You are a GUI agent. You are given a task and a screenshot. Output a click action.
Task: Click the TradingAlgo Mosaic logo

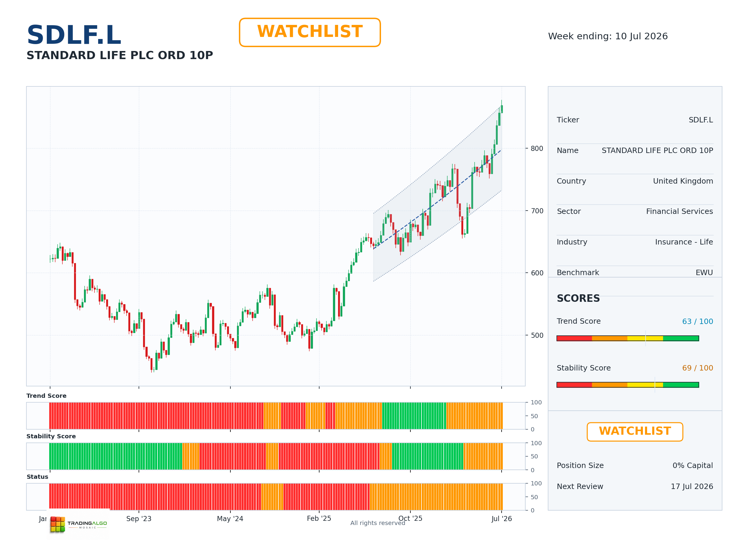click(79, 524)
